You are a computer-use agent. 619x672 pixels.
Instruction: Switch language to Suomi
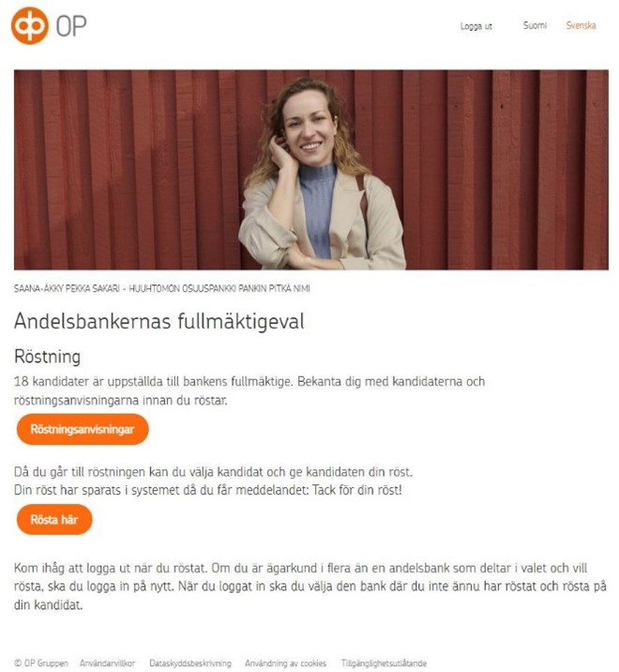pyautogui.click(x=535, y=25)
